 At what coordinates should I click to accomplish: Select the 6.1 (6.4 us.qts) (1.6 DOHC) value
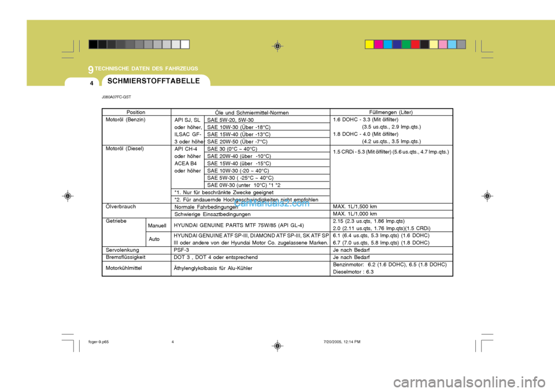381,235
